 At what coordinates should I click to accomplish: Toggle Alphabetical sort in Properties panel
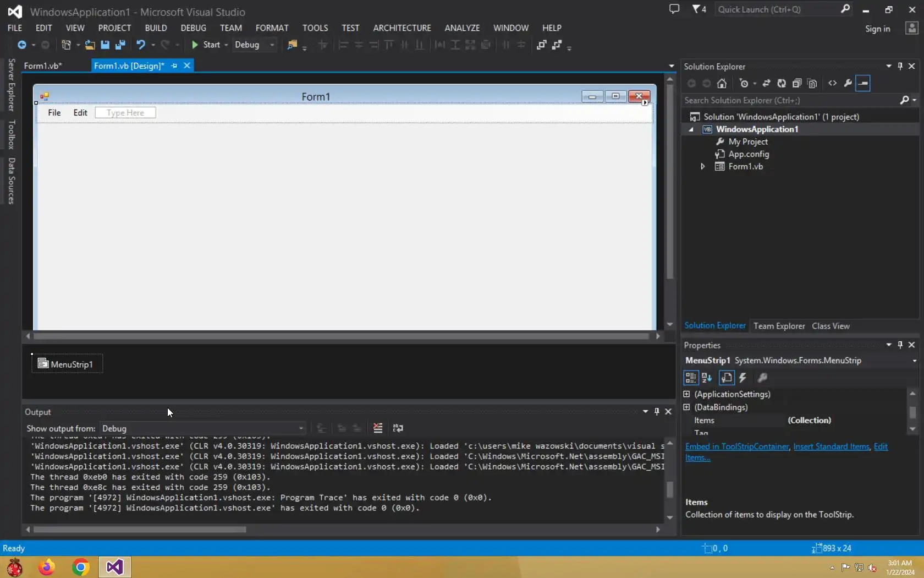707,378
